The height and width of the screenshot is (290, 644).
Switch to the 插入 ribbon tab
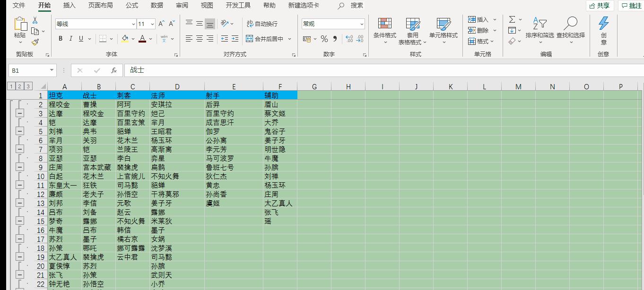click(69, 6)
